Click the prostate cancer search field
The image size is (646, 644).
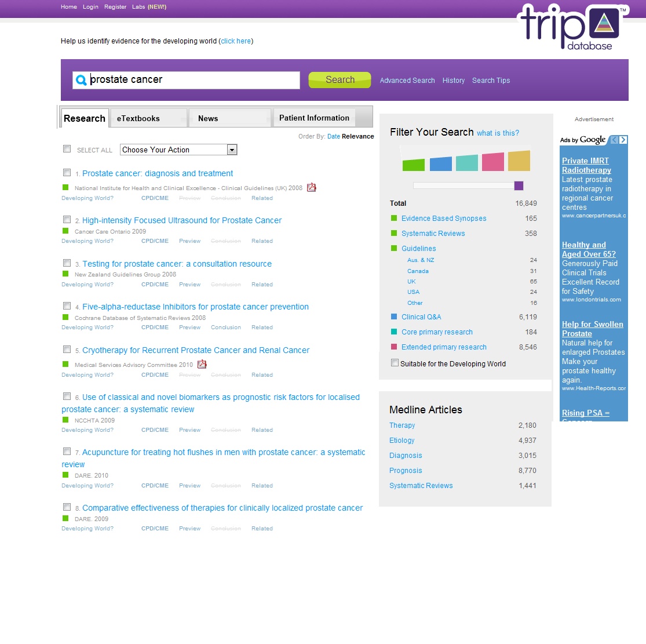pyautogui.click(x=193, y=80)
